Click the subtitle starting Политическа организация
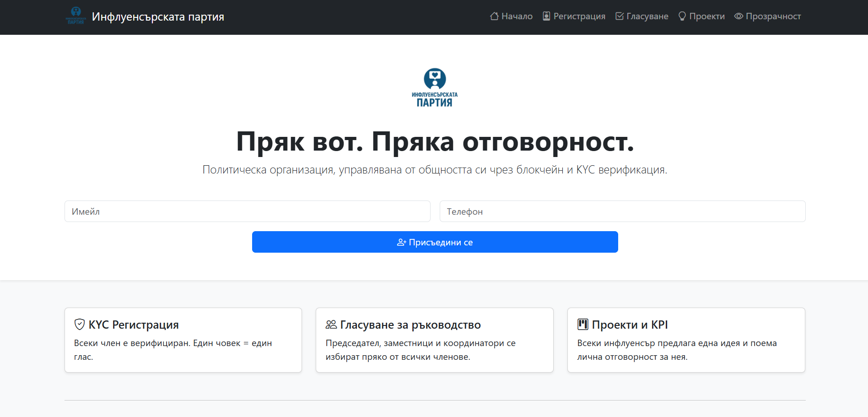868x417 pixels. 435,170
